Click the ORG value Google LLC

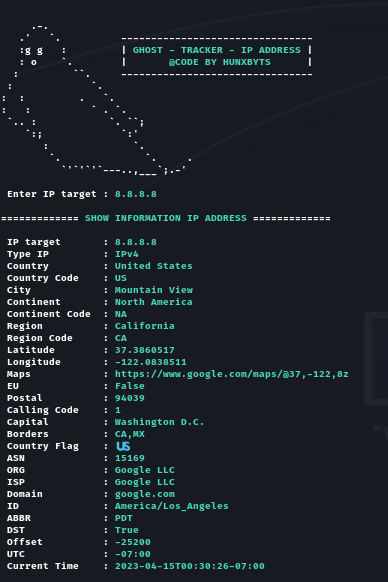pos(144,470)
